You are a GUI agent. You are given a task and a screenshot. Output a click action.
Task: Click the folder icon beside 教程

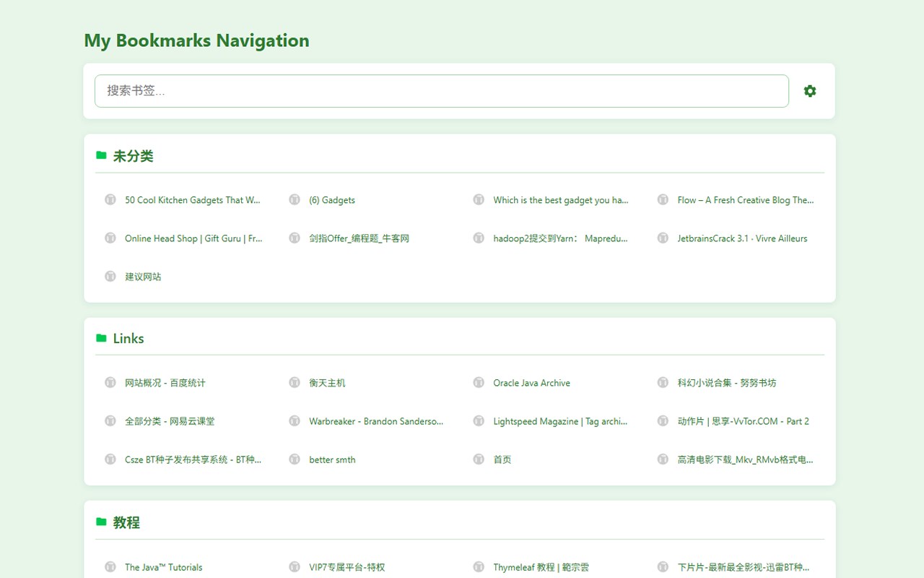[101, 522]
